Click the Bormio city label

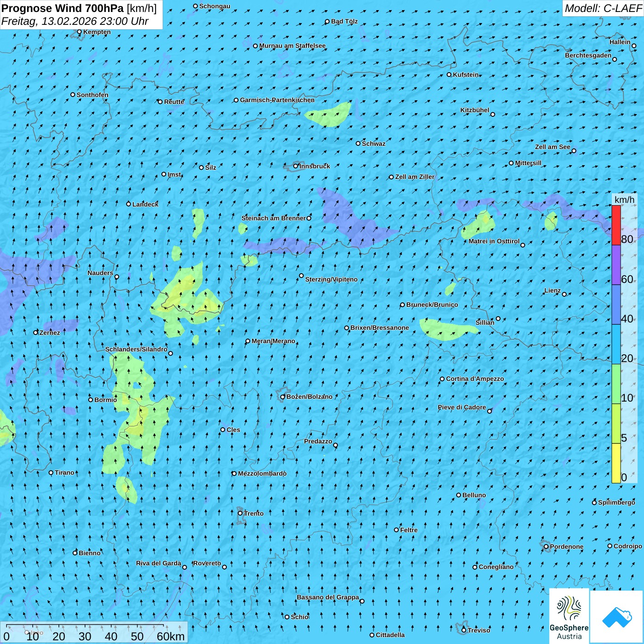(105, 400)
